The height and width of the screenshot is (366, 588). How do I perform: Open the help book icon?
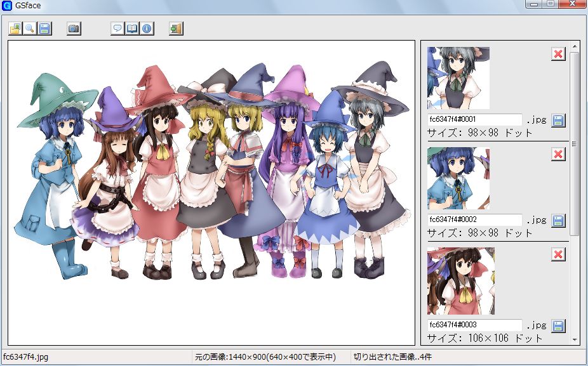132,29
